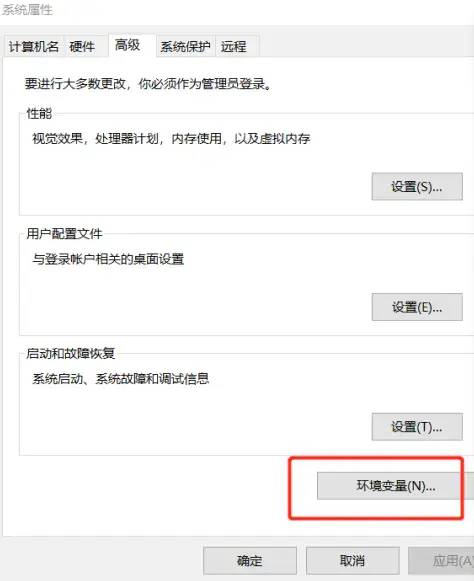Open the 硬件 tab
Image resolution: width=474 pixels, height=581 pixels.
[x=83, y=46]
